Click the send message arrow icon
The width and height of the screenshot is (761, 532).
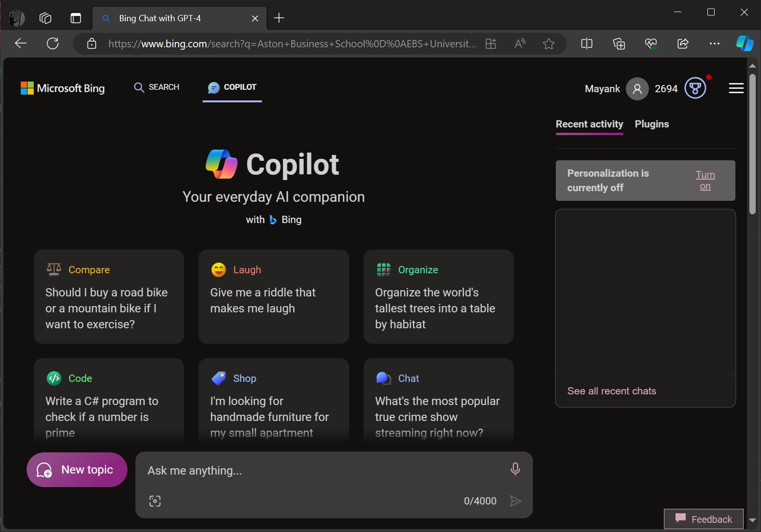point(515,501)
